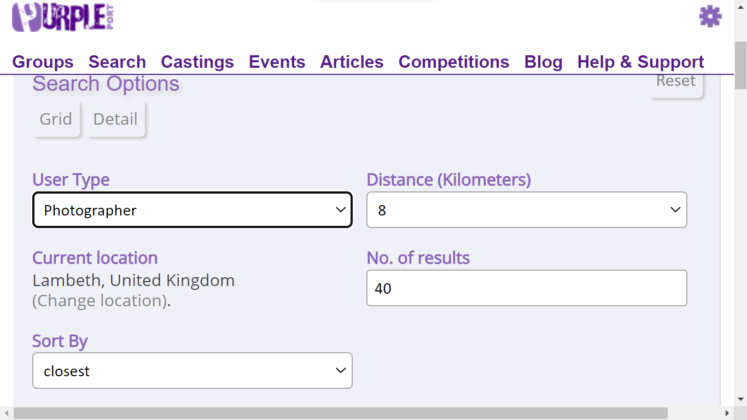Go to the Castings menu
The width and height of the screenshot is (747, 420).
[x=197, y=62]
